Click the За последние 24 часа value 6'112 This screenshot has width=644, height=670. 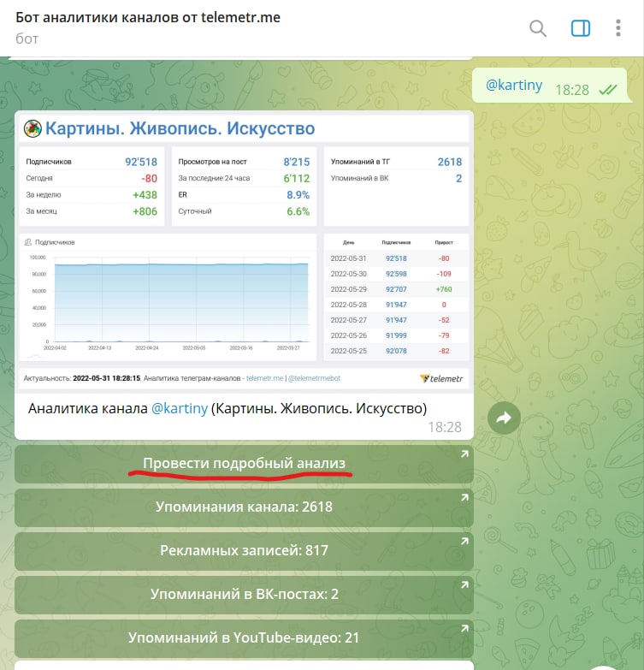pyautogui.click(x=297, y=178)
